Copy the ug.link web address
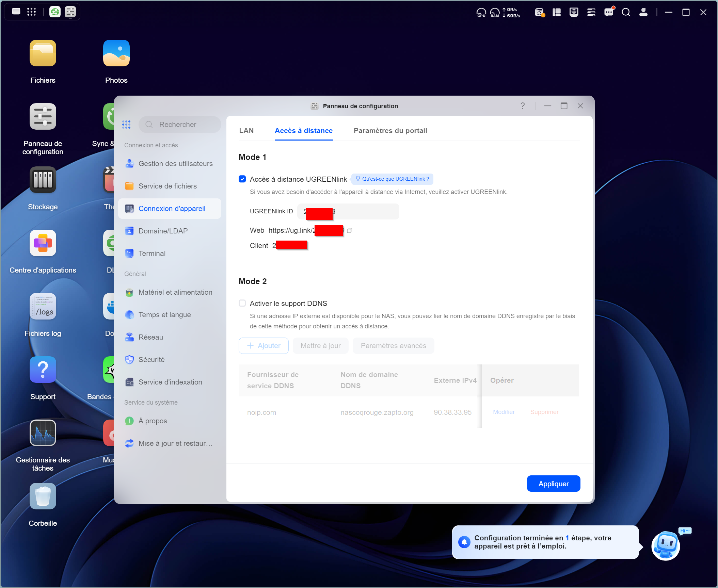The width and height of the screenshot is (718, 588). (349, 230)
